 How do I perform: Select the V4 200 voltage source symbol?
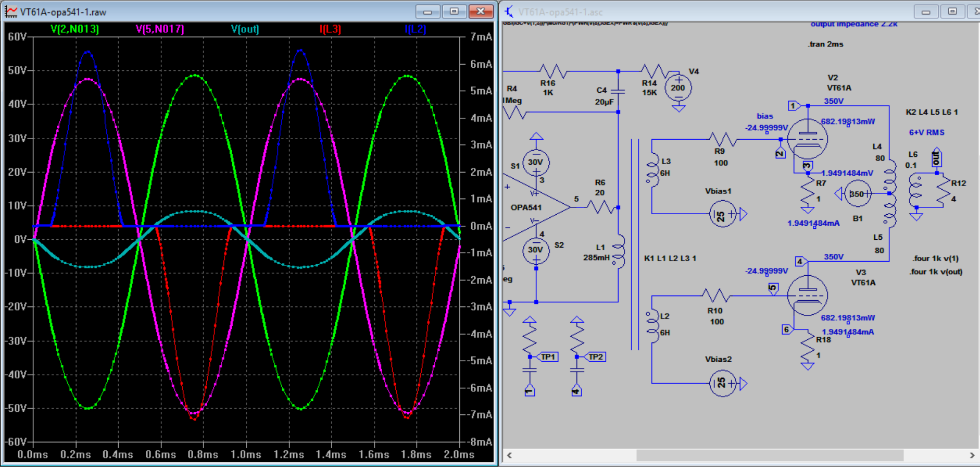click(678, 88)
